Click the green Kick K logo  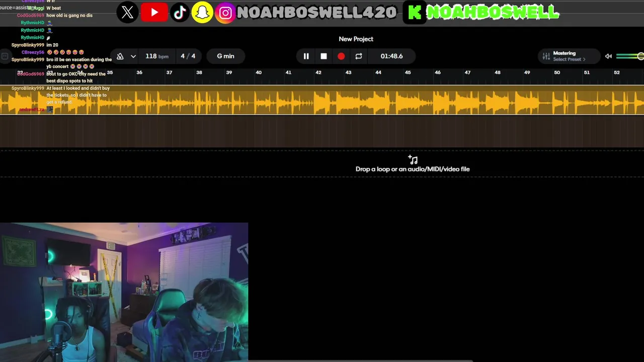pyautogui.click(x=415, y=13)
